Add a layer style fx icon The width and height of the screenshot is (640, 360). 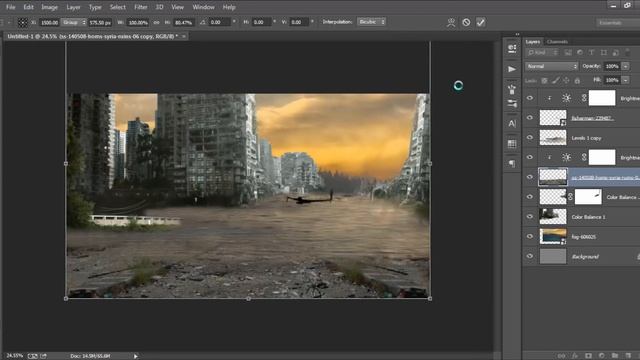[575, 356]
